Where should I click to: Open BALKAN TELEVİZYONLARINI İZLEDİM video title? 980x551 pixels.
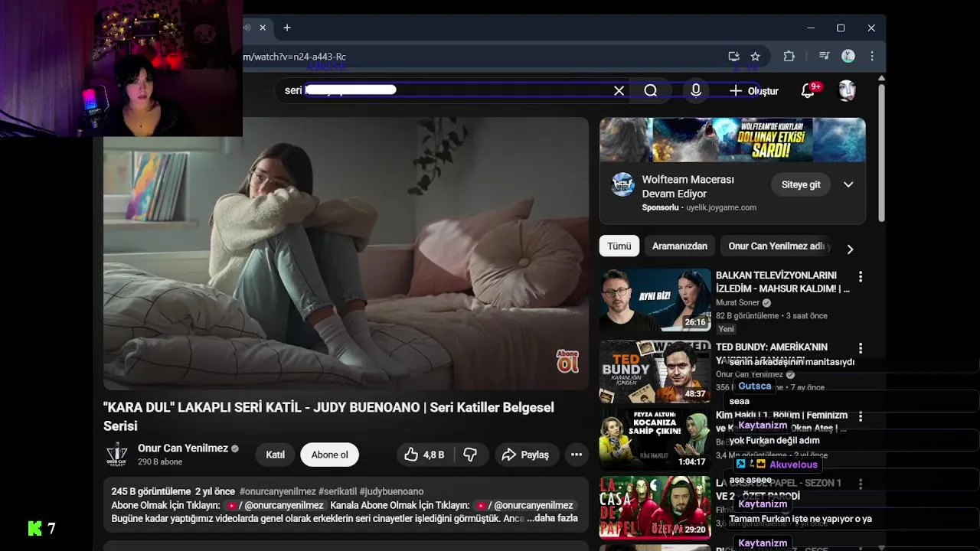pyautogui.click(x=782, y=282)
